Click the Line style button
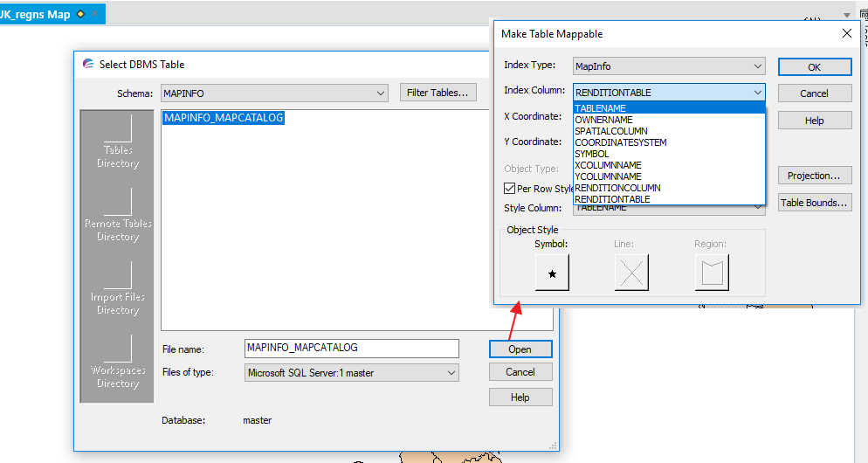Screen dimensions: 868x463 631,273
